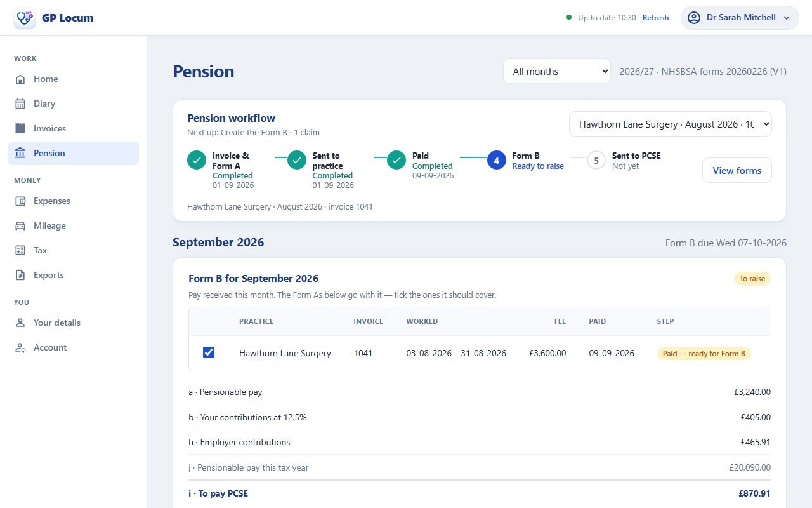Click the GP Locum stethoscope logo
The height and width of the screenshot is (508, 812).
25,18
